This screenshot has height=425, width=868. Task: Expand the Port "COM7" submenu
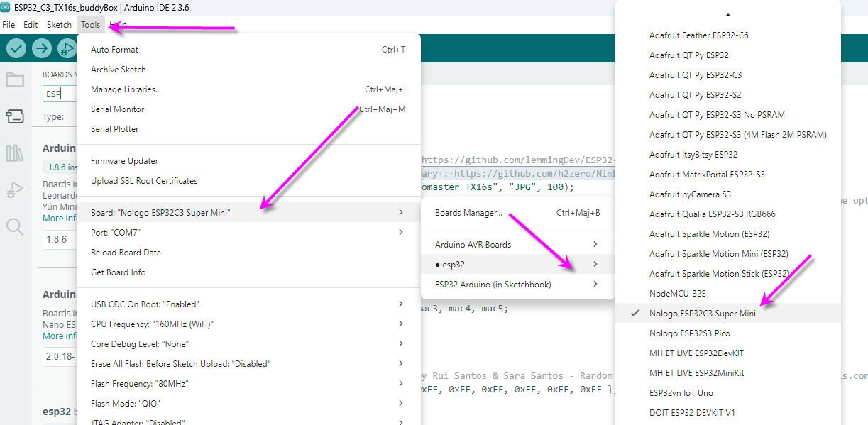tap(248, 232)
